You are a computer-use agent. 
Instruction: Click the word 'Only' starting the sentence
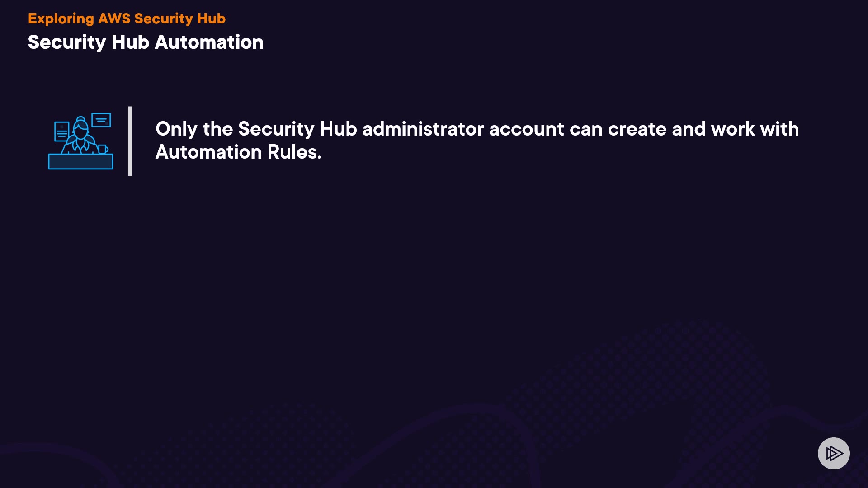[x=176, y=129]
